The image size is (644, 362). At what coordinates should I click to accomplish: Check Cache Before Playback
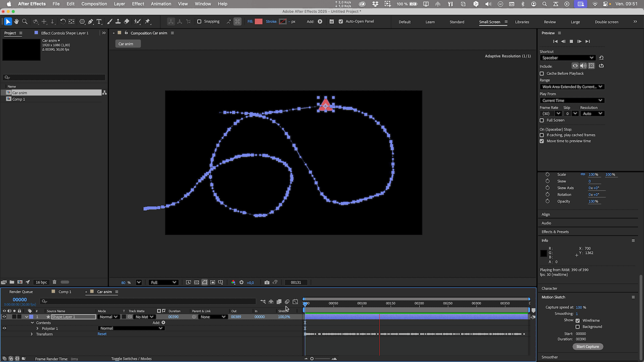pyautogui.click(x=542, y=73)
